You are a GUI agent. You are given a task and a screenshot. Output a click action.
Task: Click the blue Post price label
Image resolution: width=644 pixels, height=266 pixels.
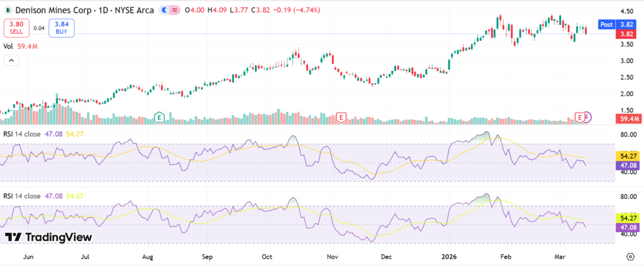pos(607,24)
